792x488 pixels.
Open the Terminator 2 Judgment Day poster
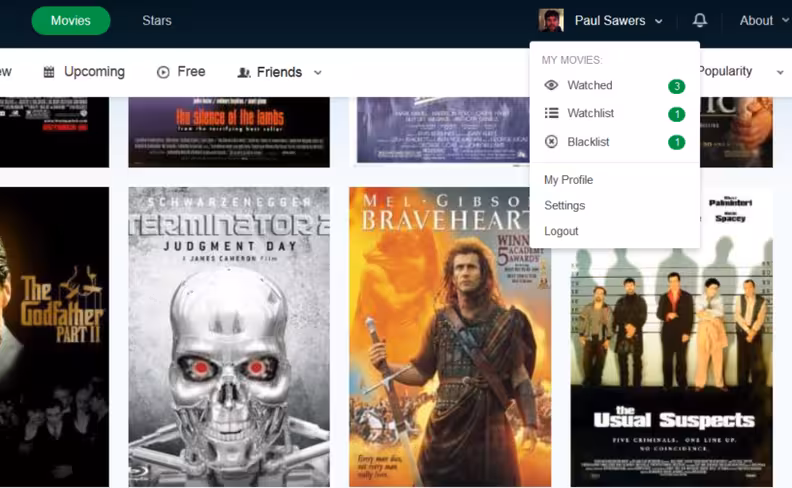tap(229, 337)
